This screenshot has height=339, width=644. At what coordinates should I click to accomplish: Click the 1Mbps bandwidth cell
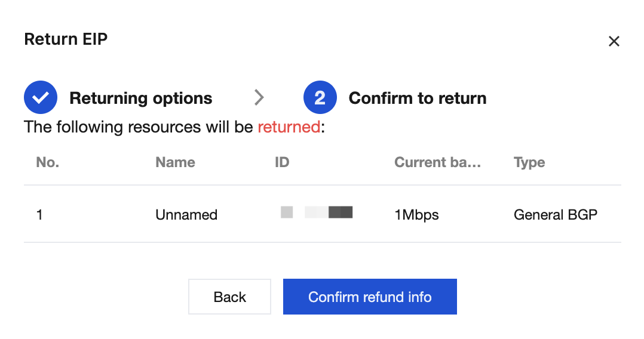coord(416,215)
